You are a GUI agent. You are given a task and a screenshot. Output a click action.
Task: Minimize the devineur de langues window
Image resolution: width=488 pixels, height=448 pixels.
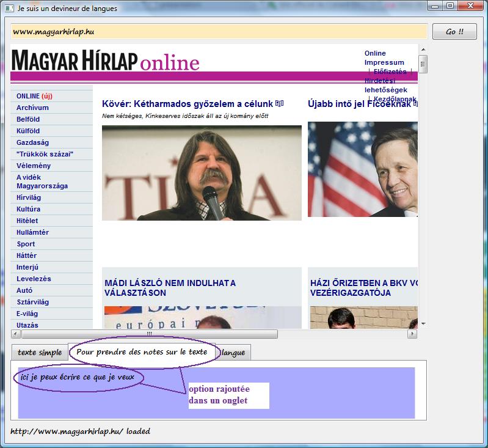pyautogui.click(x=435, y=6)
